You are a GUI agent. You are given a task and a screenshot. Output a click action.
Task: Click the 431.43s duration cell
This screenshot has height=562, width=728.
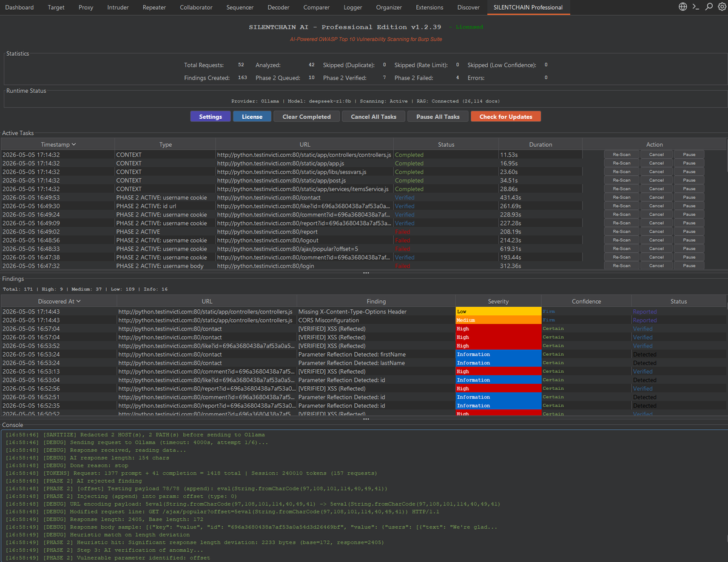pyautogui.click(x=541, y=197)
